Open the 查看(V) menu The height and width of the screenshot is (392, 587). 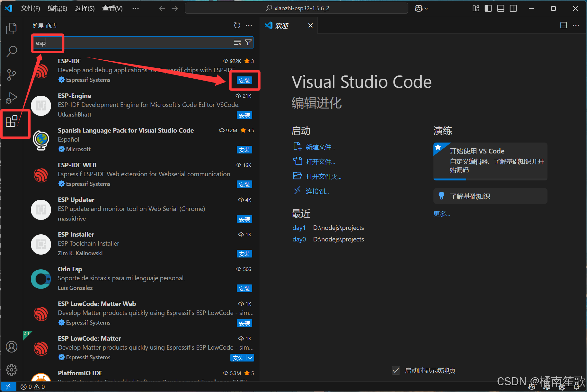[112, 8]
